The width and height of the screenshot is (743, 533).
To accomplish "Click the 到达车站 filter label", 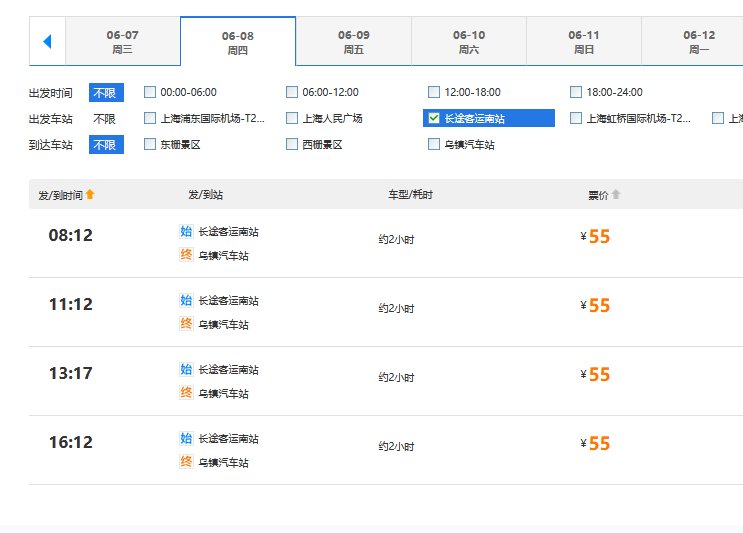I will 51,145.
